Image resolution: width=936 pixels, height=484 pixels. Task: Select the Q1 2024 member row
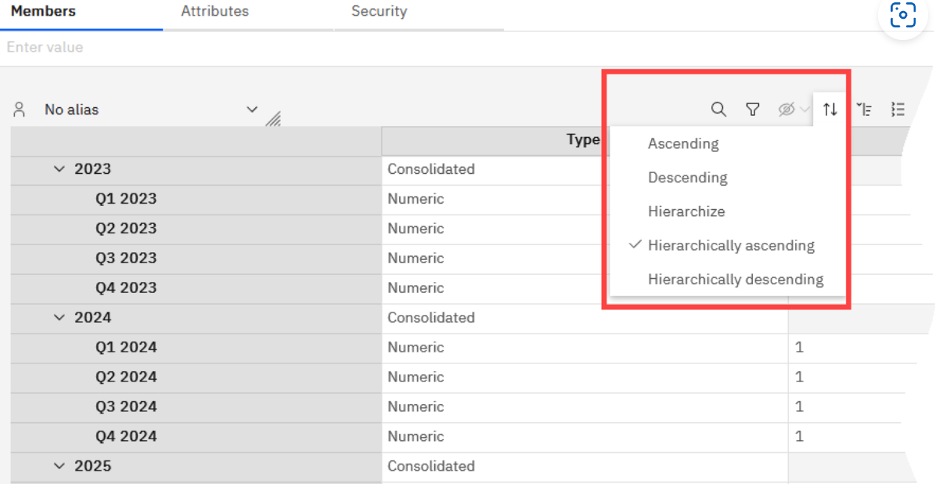tap(196, 347)
